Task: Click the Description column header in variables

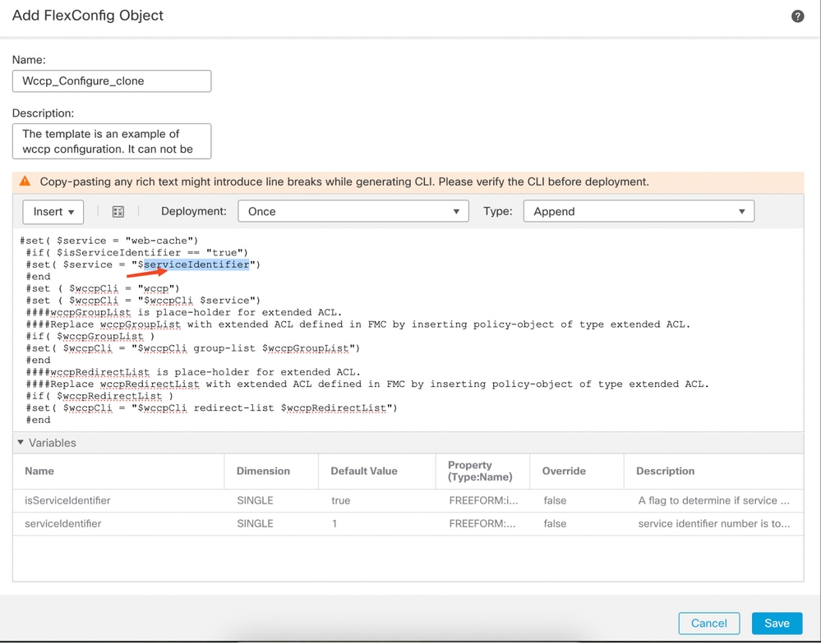Action: (665, 471)
